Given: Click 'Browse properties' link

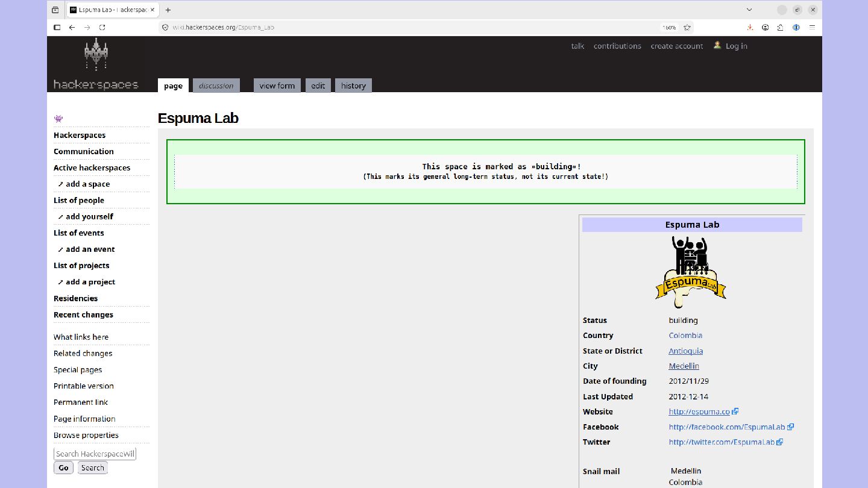Looking at the screenshot, I should click(x=86, y=435).
